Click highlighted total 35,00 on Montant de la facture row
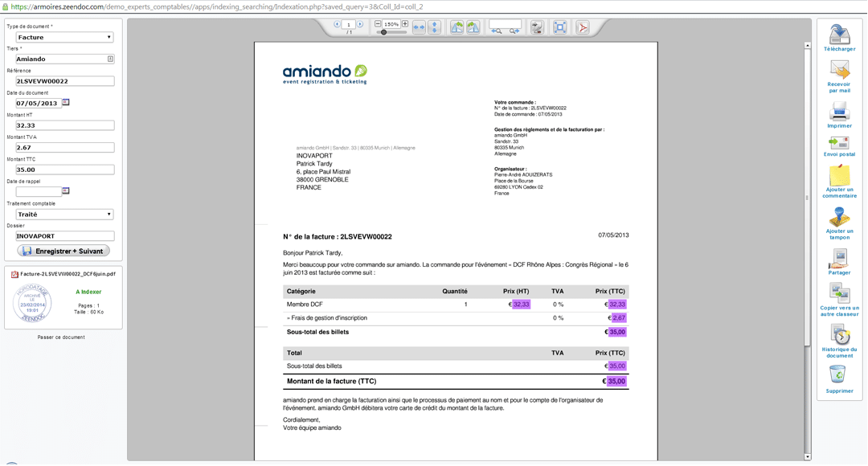Screen dimensions: 868x466 coord(616,382)
